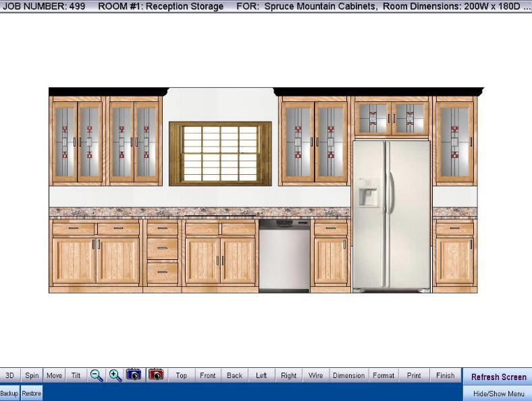Show the Back view

[234, 375]
